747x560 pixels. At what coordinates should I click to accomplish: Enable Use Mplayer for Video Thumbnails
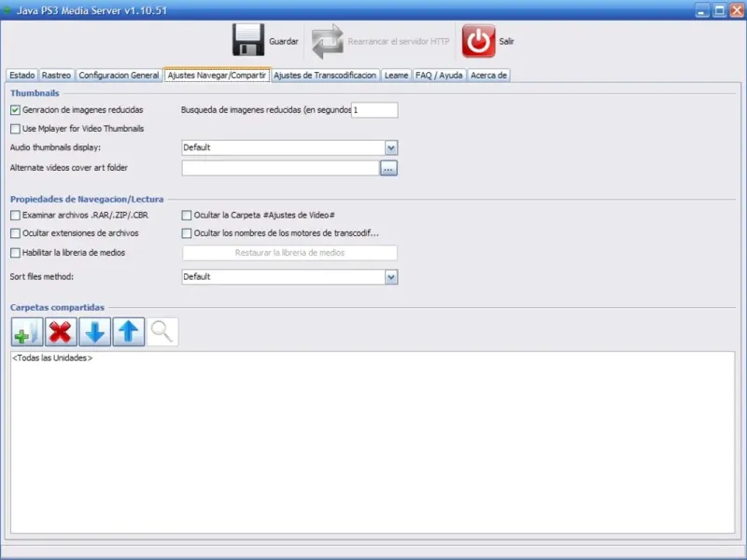[x=15, y=129]
